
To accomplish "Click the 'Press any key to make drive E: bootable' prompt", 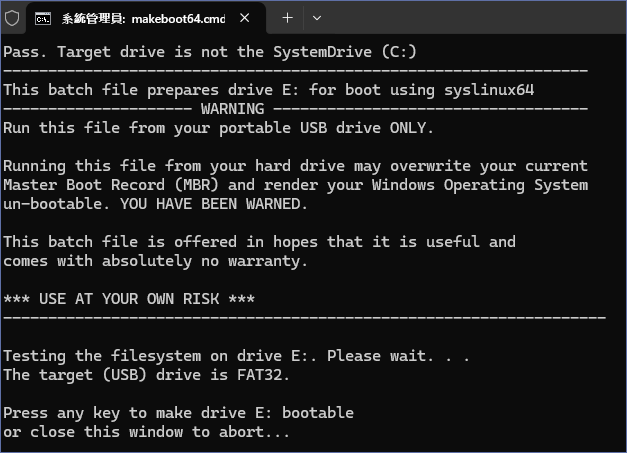I will 178,412.
